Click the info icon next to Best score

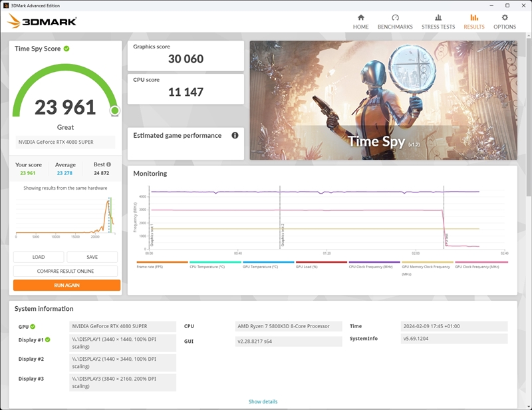[x=109, y=164]
